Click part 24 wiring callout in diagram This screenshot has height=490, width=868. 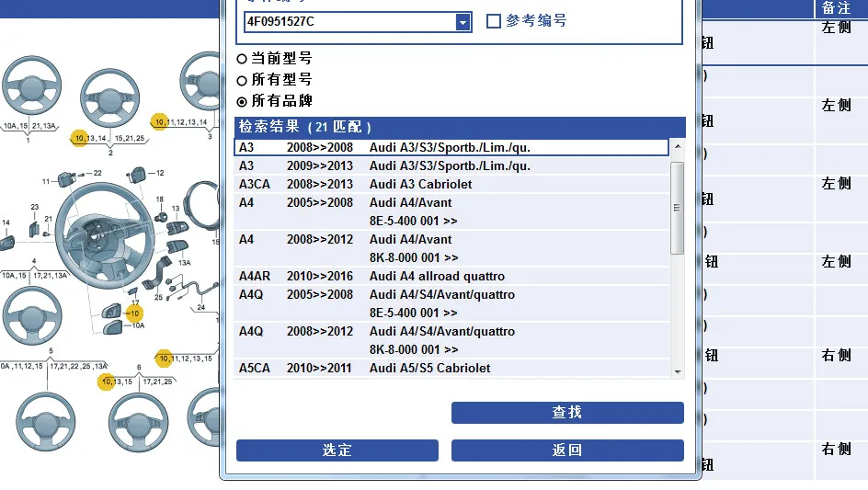point(201,307)
